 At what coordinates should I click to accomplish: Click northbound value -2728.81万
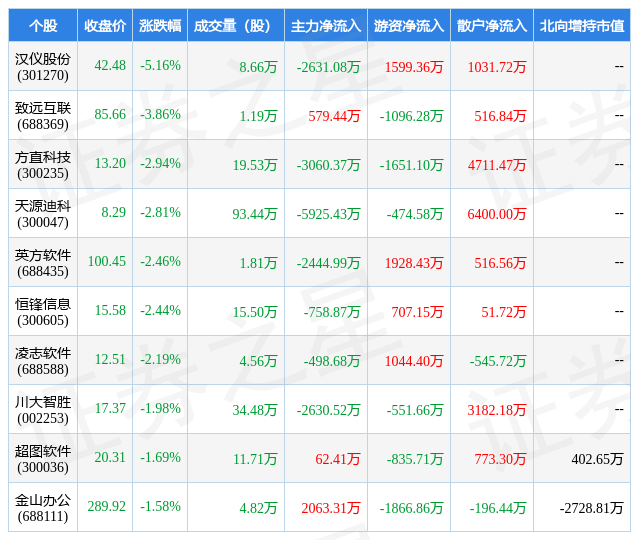pyautogui.click(x=592, y=508)
